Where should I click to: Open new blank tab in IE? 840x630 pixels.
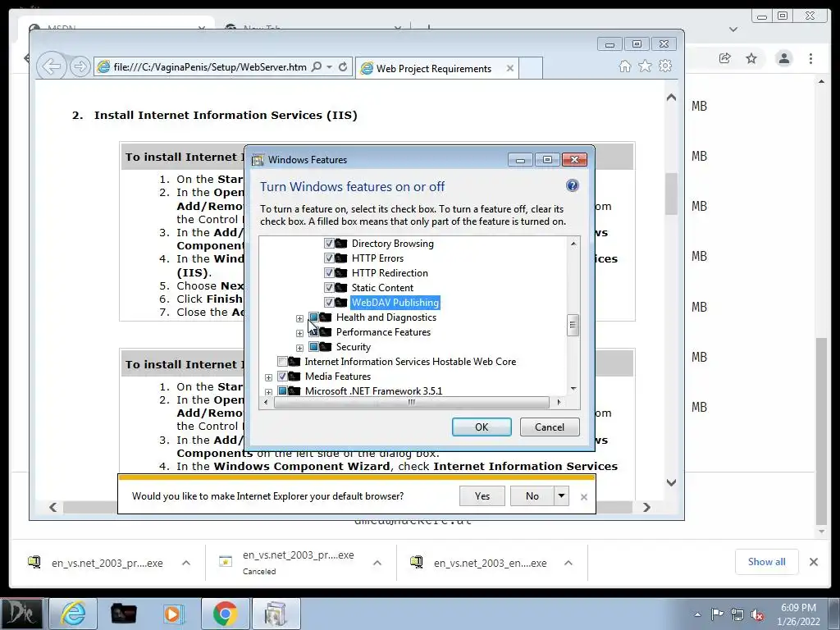pos(531,69)
